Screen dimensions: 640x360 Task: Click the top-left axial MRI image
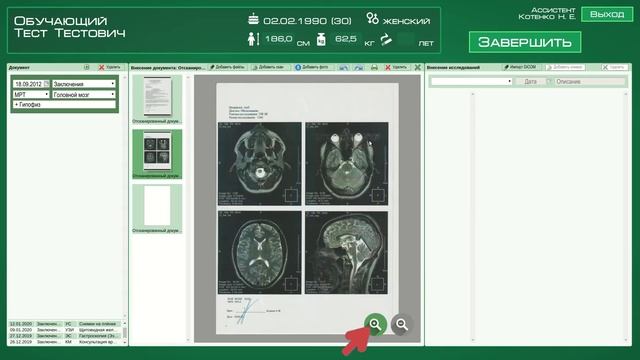coord(260,164)
